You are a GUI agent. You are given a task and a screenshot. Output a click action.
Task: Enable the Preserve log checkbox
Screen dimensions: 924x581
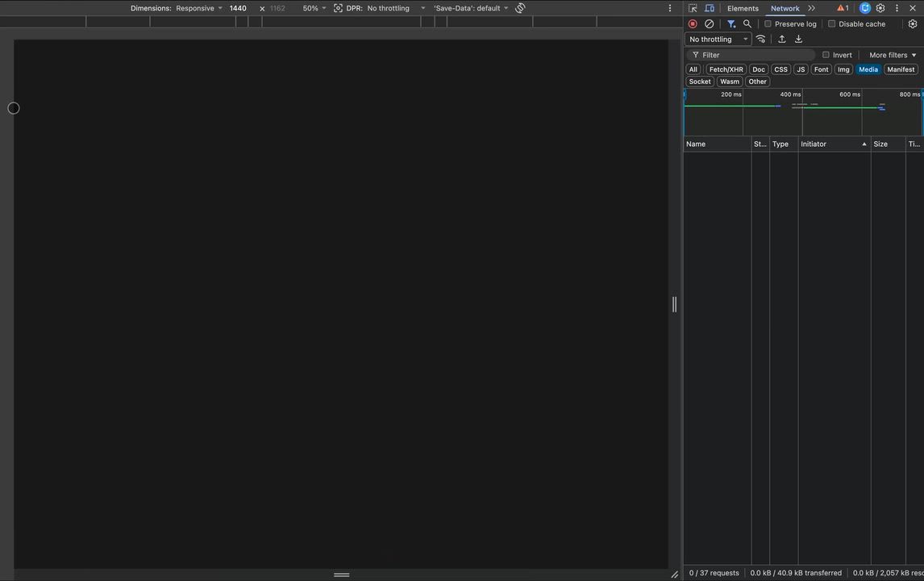click(x=768, y=24)
